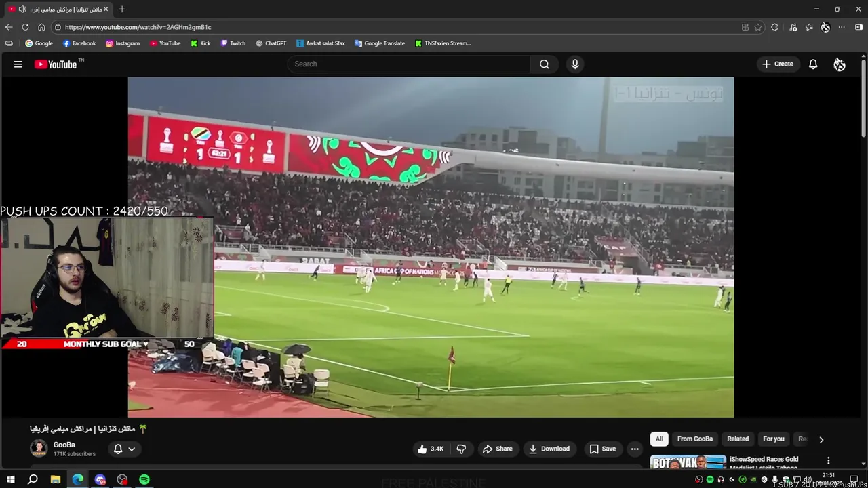Save the video to a playlist
868x488 pixels.
pos(602,449)
